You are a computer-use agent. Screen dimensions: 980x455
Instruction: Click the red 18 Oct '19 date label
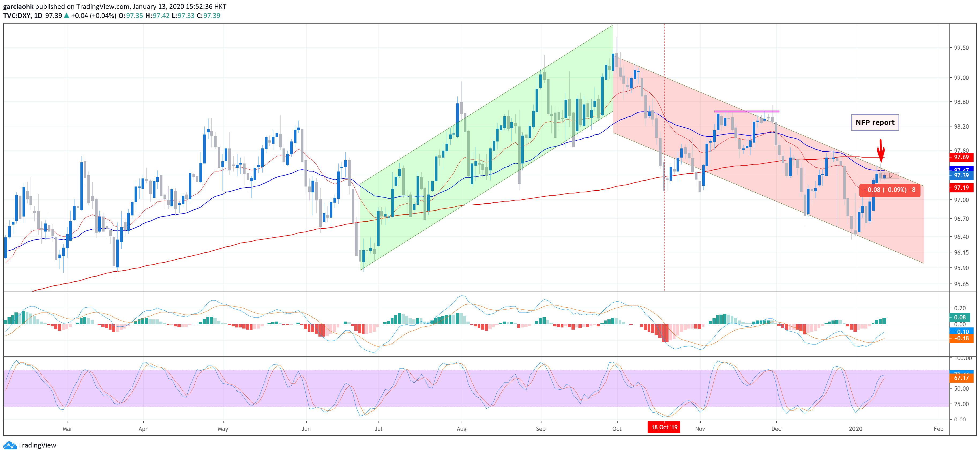(664, 427)
